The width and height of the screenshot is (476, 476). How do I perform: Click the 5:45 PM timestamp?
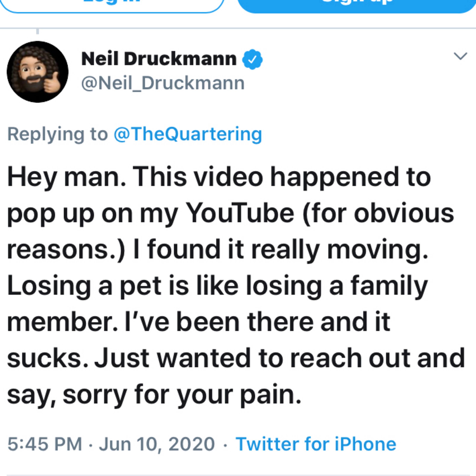point(45,444)
